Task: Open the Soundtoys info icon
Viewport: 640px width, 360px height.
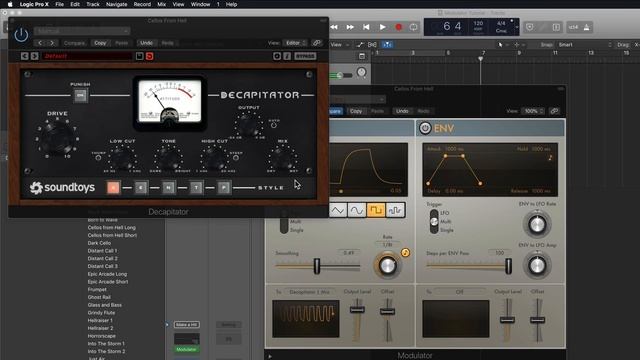Action: pos(287,56)
